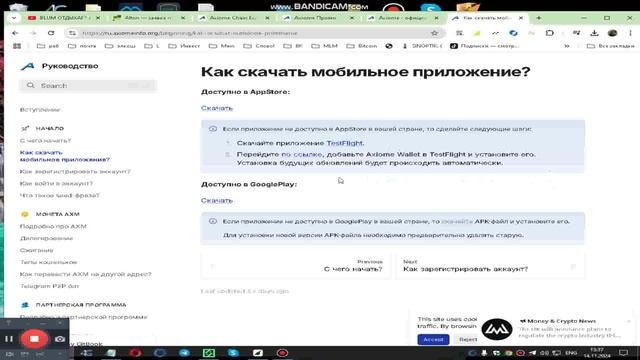This screenshot has width=640, height=360.
Task: Open Что такое seed-фраза sidebar item
Action: click(x=60, y=195)
